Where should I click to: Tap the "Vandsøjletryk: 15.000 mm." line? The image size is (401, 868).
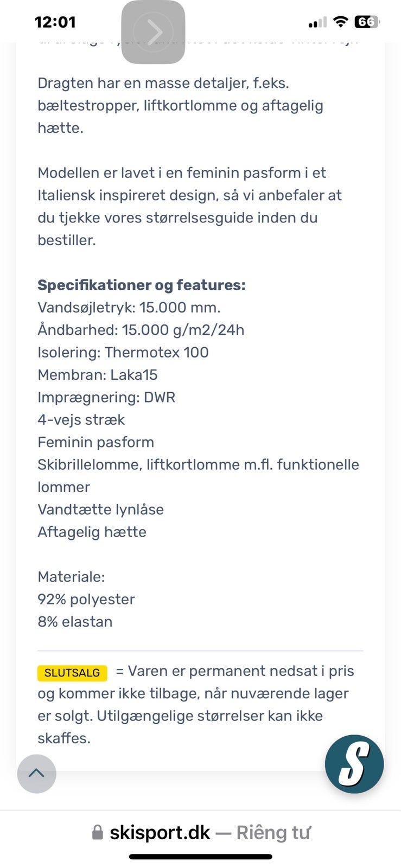pyautogui.click(x=129, y=308)
